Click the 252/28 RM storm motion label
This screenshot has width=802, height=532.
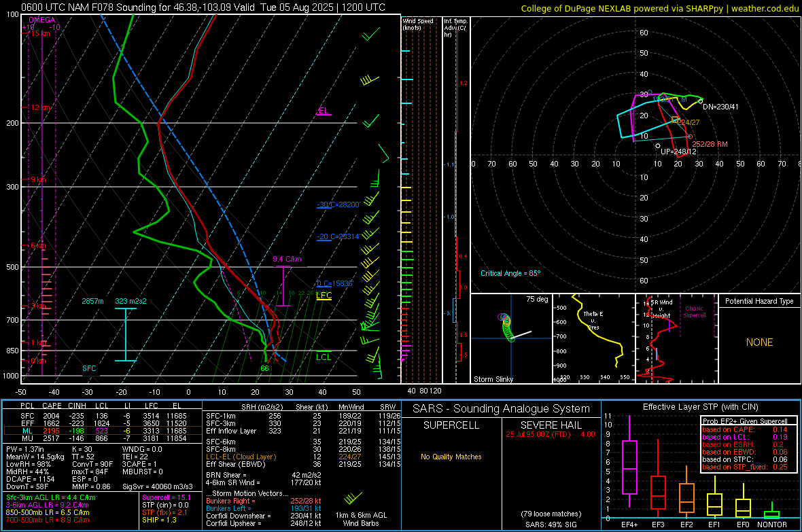click(x=710, y=144)
